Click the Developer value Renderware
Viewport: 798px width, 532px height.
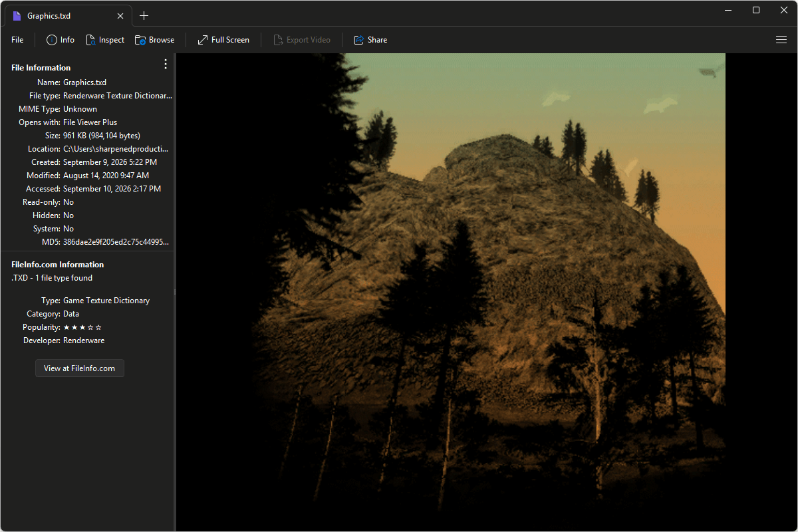[x=84, y=340]
